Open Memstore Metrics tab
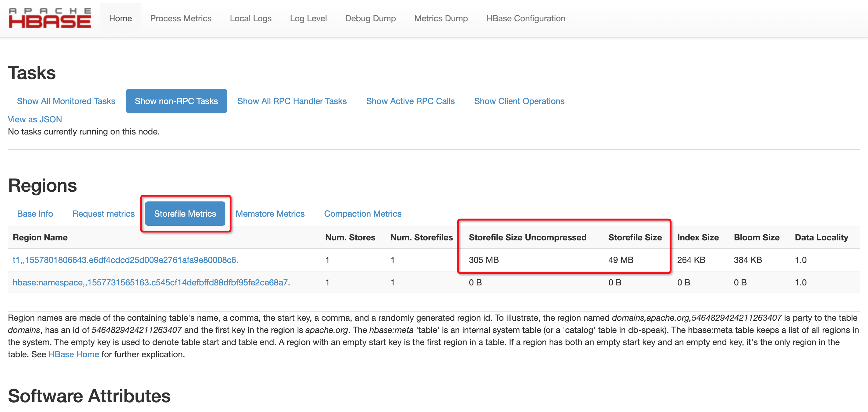868x412 pixels. (270, 213)
